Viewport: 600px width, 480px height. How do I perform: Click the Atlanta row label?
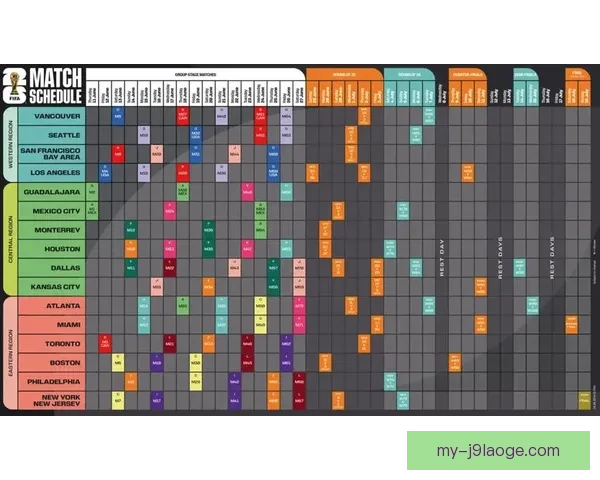click(x=51, y=305)
